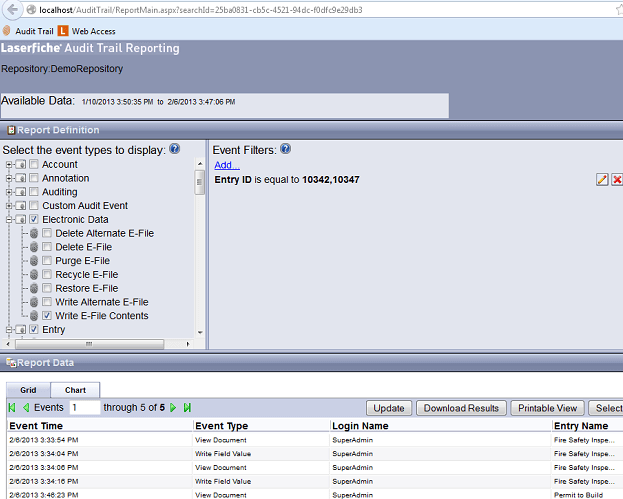Click the Electronic Data folder icon
The height and width of the screenshot is (499, 623).
pos(21,219)
